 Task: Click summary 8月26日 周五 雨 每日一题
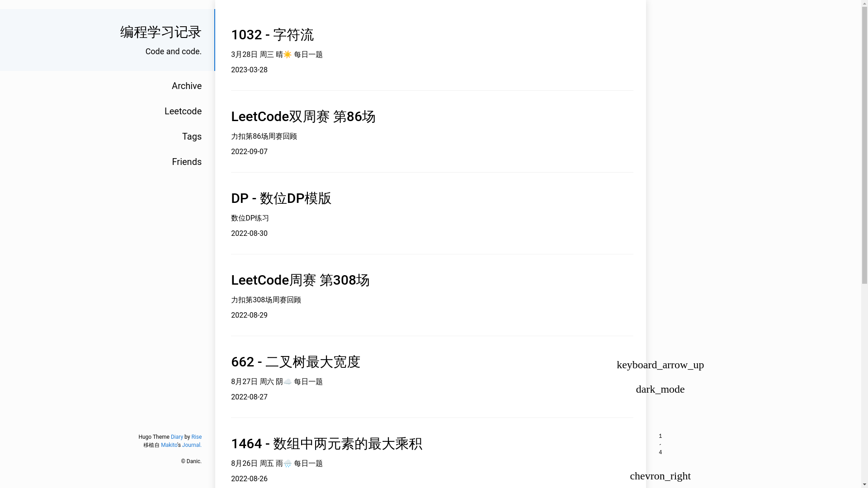[277, 463]
